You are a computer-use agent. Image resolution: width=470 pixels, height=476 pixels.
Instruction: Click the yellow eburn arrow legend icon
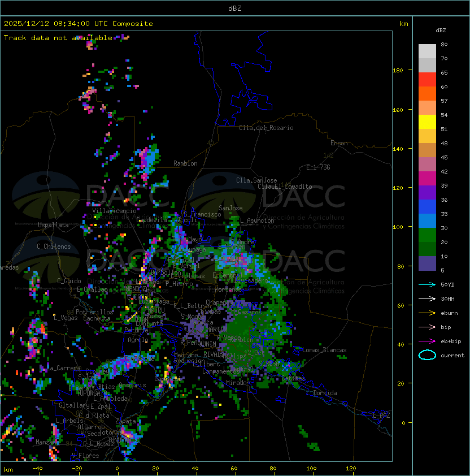[x=427, y=313]
